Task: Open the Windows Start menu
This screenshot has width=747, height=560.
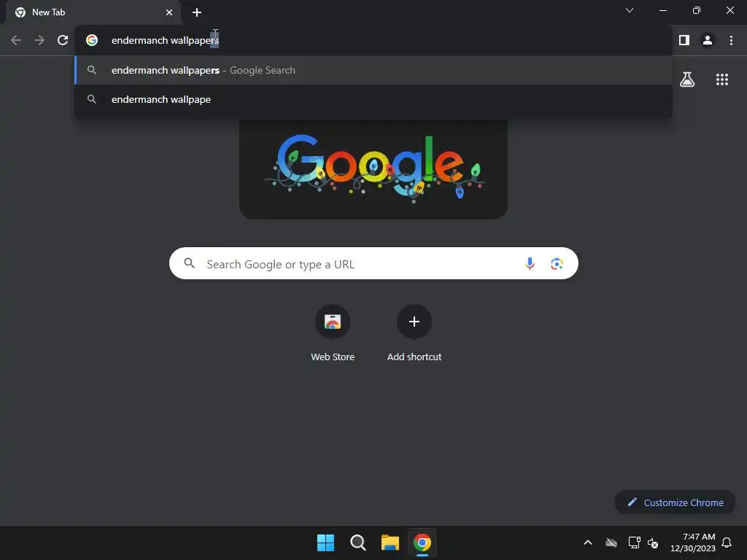Action: coord(326,542)
